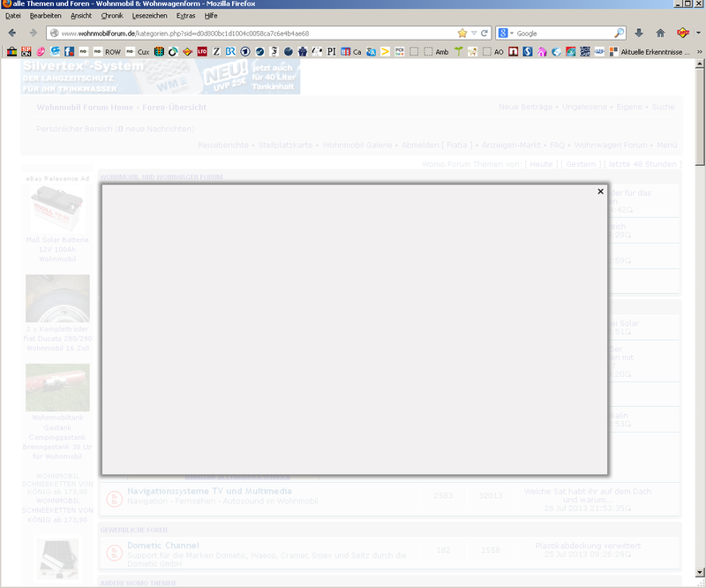The width and height of the screenshot is (706, 588).
Task: Open the Firefox downloads arrow
Action: [x=639, y=33]
